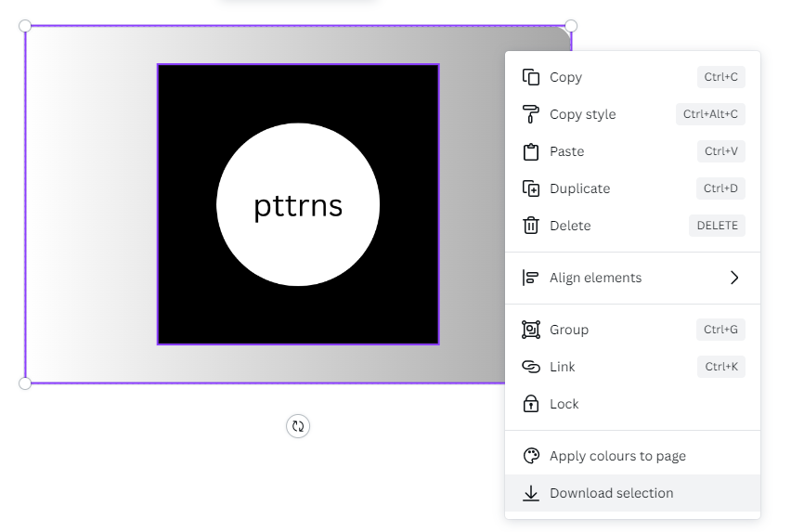Image resolution: width=791 pixels, height=532 pixels.
Task: Select Copy style menu entry
Action: (x=632, y=114)
